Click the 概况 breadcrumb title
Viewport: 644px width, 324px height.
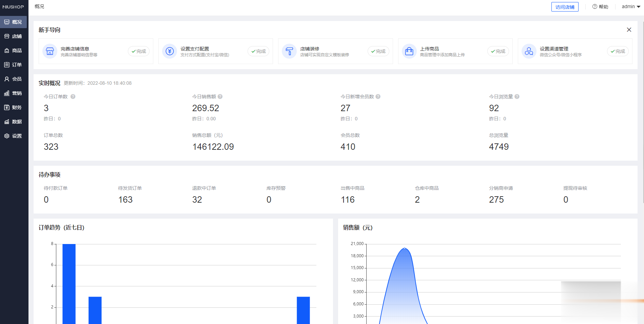coord(39,6)
